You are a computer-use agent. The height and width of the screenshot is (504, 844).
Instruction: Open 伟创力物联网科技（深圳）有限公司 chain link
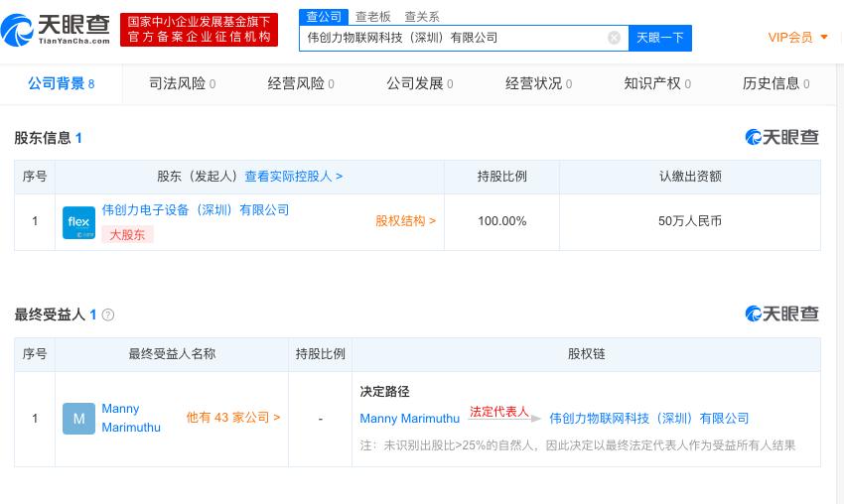pyautogui.click(x=649, y=419)
